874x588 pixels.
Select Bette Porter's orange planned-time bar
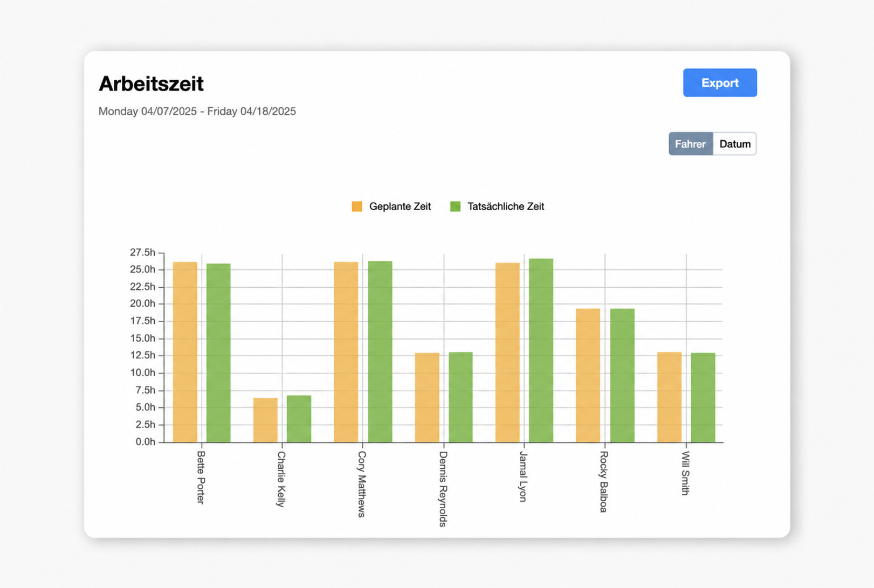(185, 352)
